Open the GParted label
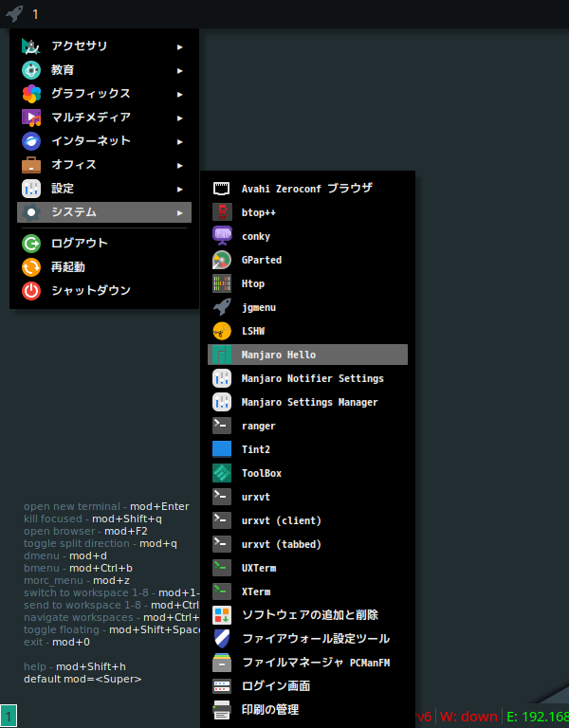569x728 pixels. click(262, 260)
